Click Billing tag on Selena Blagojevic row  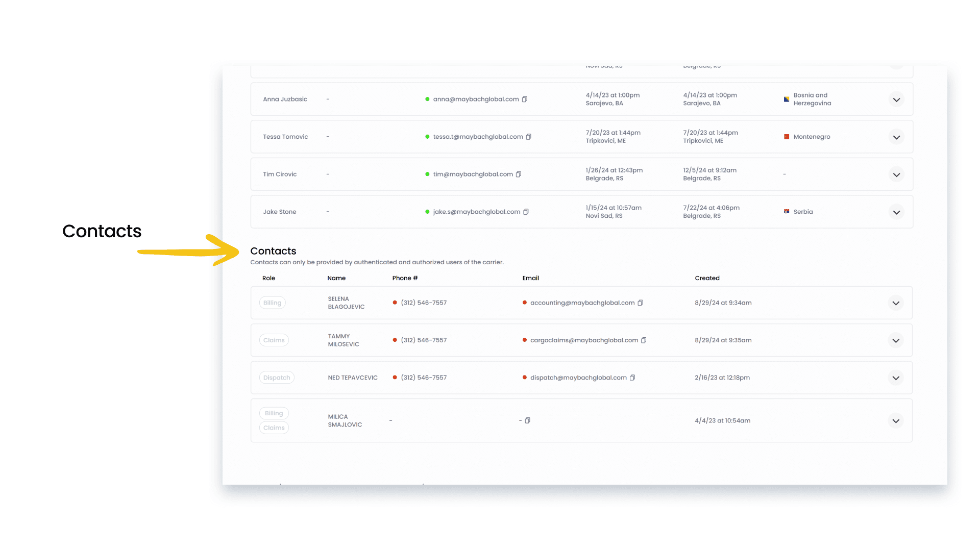(x=272, y=303)
